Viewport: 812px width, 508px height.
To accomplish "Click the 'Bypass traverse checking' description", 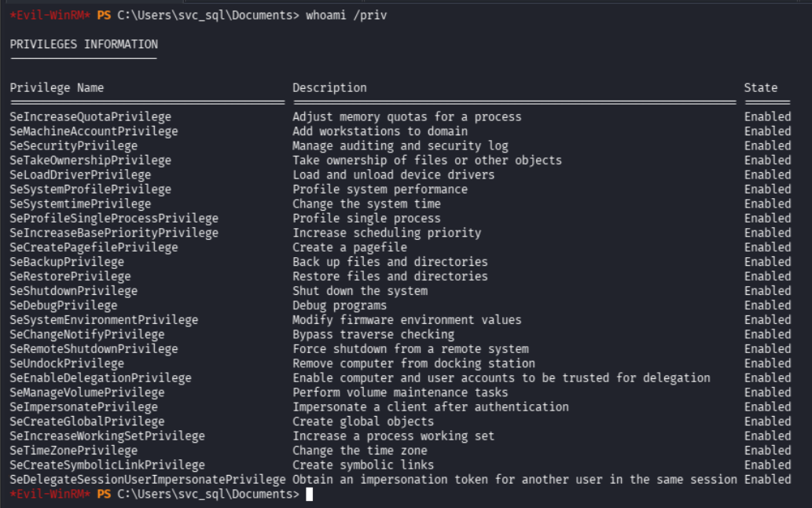I will click(373, 334).
